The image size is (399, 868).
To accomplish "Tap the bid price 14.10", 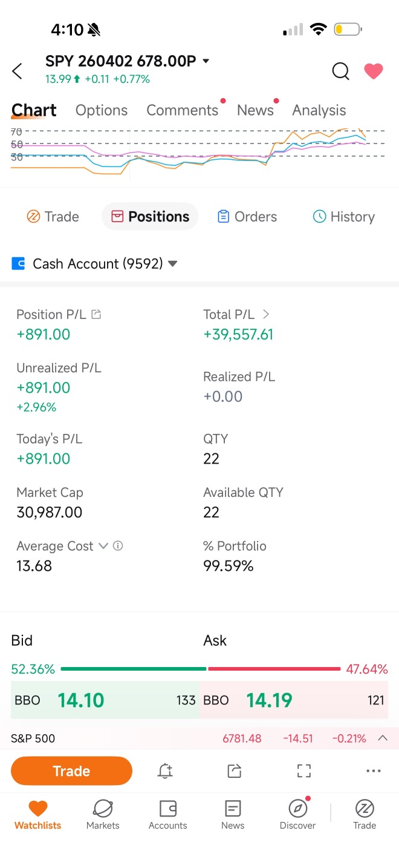I will [81, 700].
